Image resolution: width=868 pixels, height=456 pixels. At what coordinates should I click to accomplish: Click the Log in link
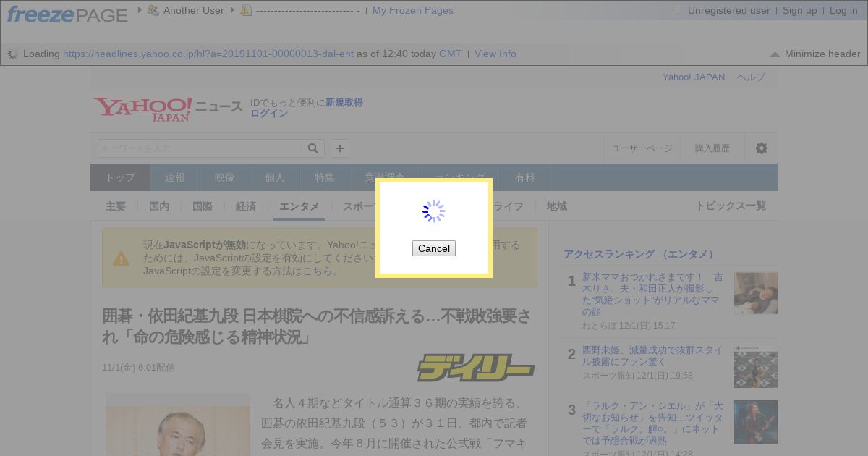click(843, 10)
